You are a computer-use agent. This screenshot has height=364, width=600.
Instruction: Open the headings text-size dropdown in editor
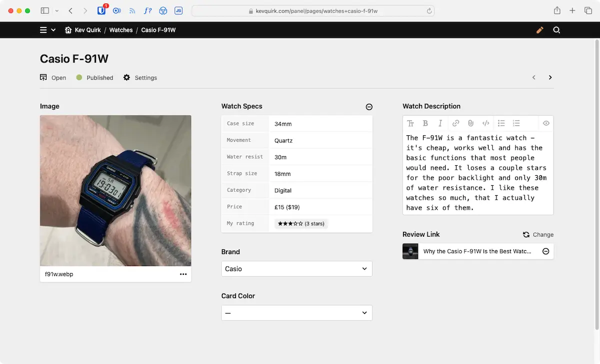(410, 123)
